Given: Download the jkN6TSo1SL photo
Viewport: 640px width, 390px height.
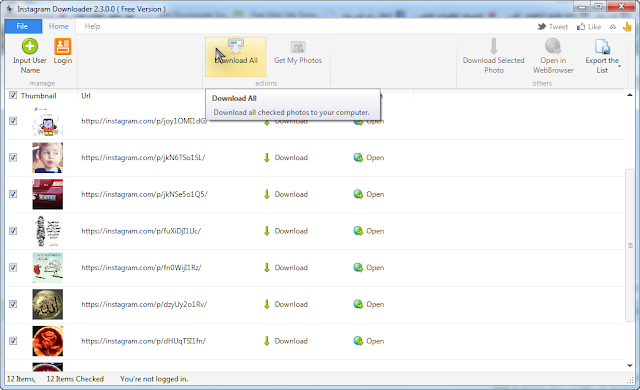Looking at the screenshot, I should click(x=286, y=157).
